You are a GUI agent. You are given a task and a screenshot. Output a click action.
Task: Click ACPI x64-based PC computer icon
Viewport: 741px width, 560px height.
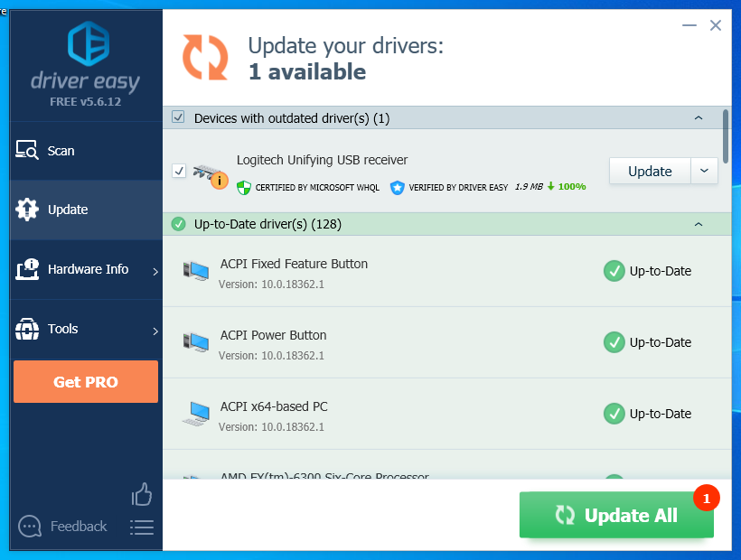coord(196,414)
